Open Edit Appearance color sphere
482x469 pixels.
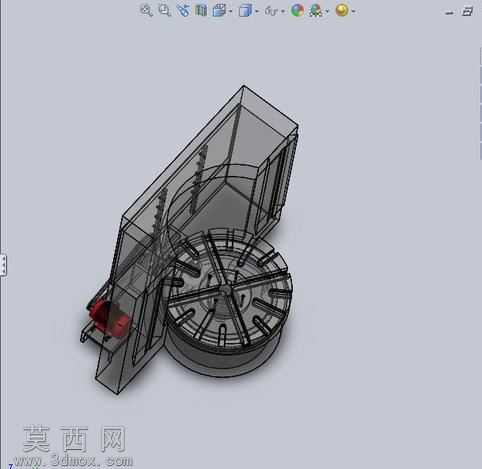[297, 10]
